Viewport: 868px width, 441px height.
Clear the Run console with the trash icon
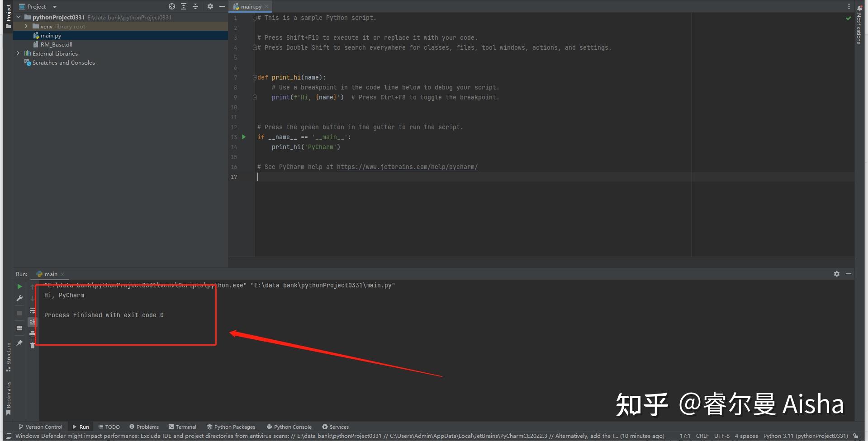click(x=33, y=346)
